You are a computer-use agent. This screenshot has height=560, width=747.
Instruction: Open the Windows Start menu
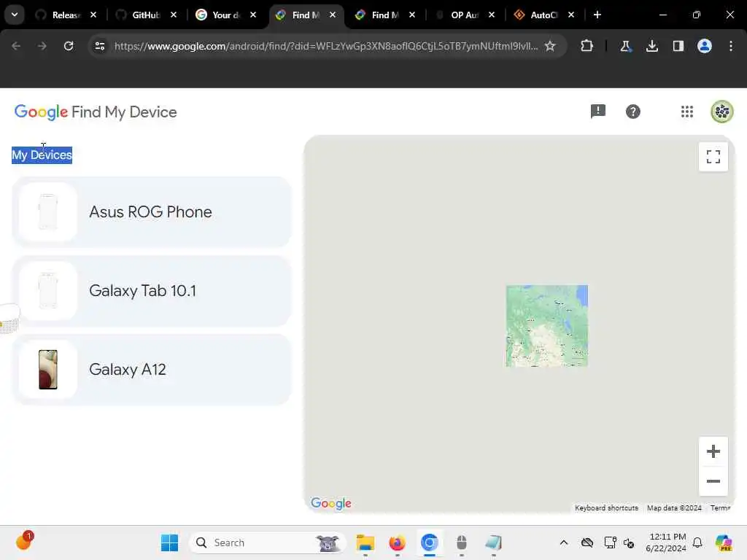pyautogui.click(x=169, y=542)
